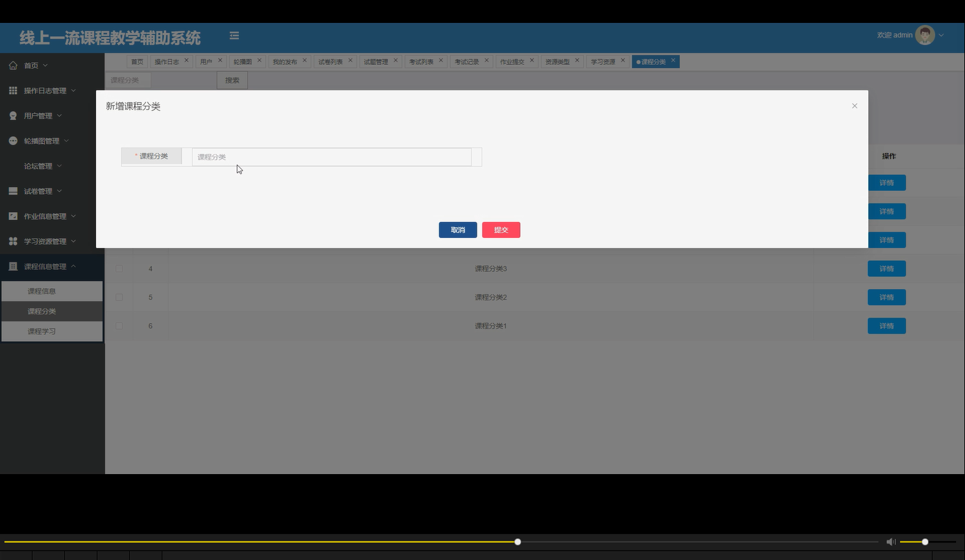
Task: Close the 作业提交 tab with its X
Action: pos(532,60)
